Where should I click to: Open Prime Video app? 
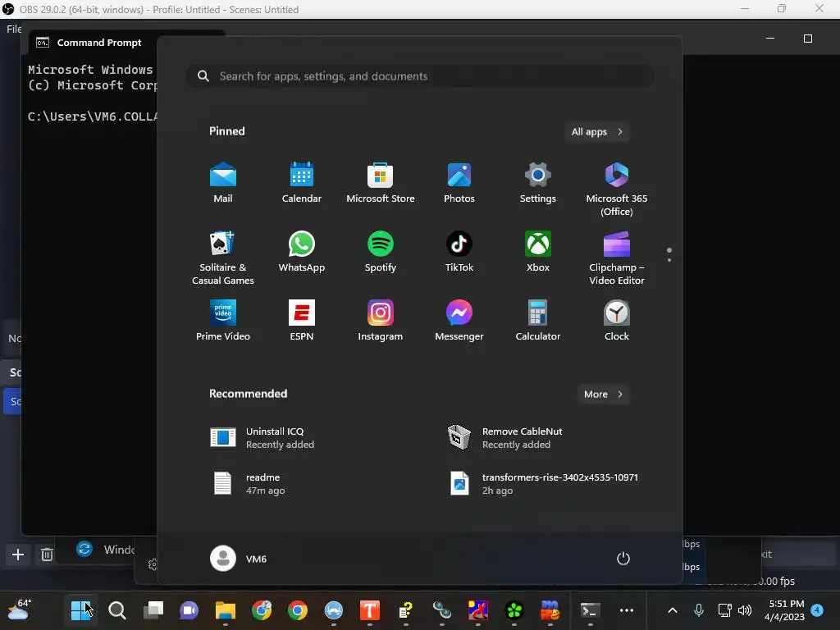pos(223,321)
